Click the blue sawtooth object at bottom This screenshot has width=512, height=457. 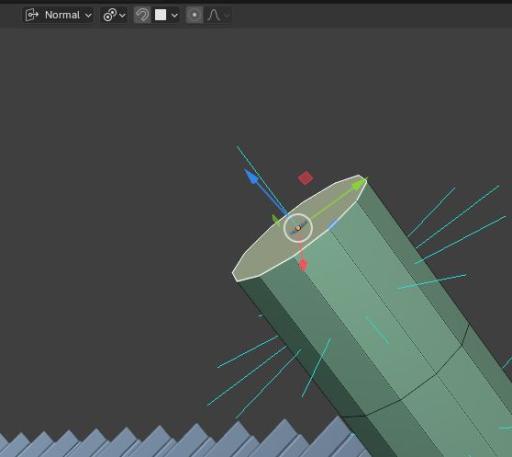click(167, 440)
